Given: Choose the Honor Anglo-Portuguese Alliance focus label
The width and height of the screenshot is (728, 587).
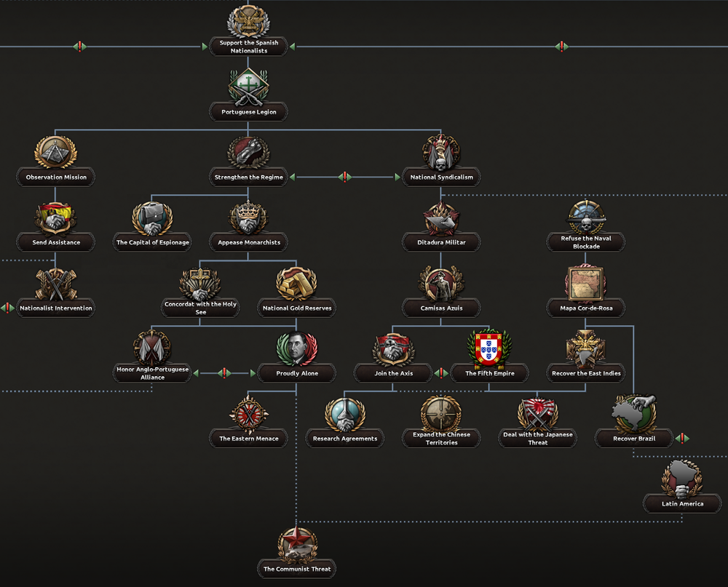Looking at the screenshot, I should click(152, 373).
